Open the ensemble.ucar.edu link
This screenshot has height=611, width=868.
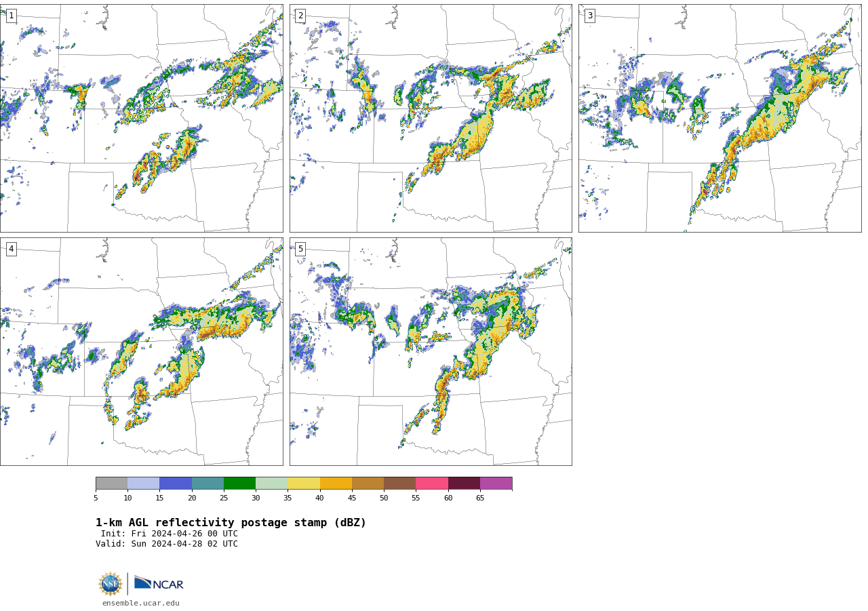(x=141, y=603)
